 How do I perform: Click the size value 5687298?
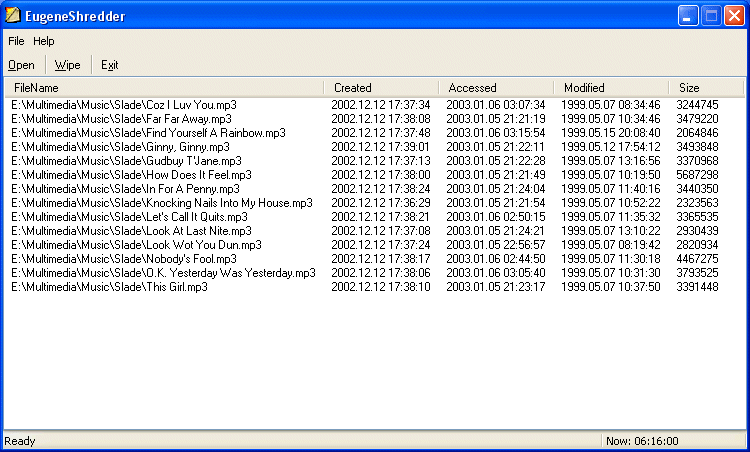[697, 175]
